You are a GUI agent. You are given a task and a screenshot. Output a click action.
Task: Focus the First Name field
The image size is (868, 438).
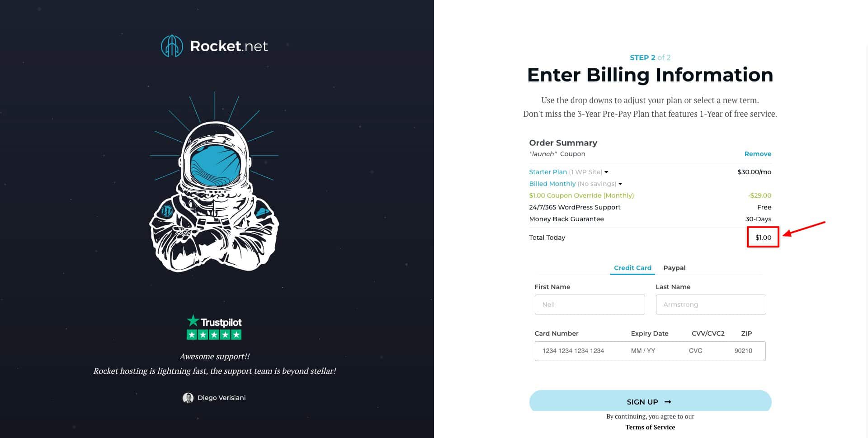coord(590,305)
